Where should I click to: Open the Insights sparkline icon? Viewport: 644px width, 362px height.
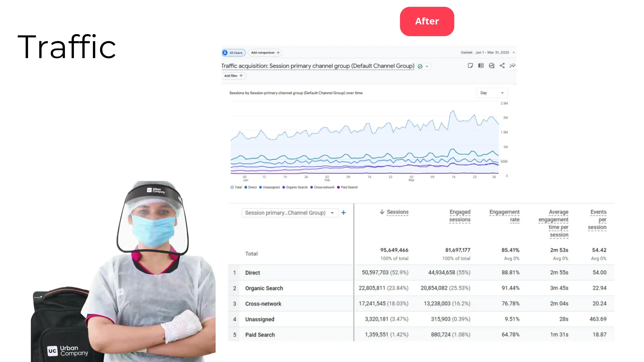coord(512,66)
